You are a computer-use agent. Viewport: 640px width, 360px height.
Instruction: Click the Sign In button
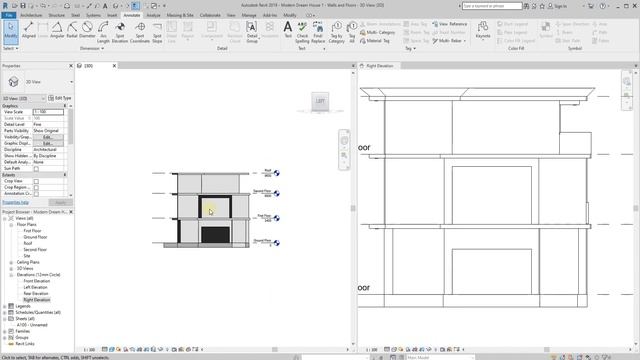[x=558, y=6]
